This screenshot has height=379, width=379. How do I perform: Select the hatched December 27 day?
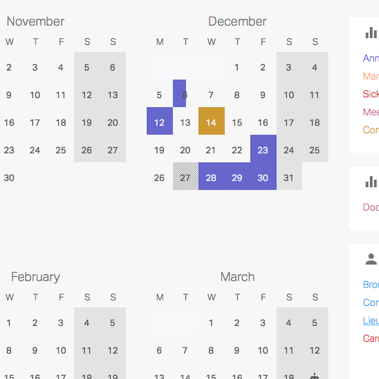(x=185, y=176)
